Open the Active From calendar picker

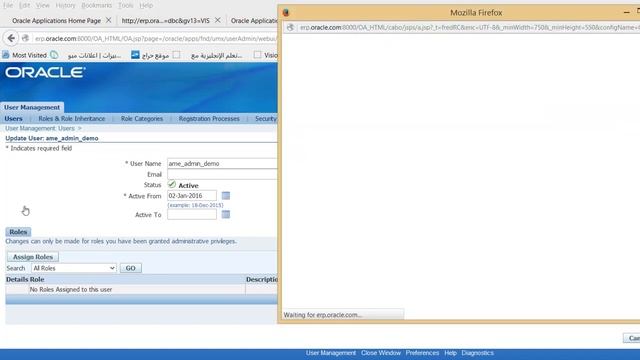226,196
